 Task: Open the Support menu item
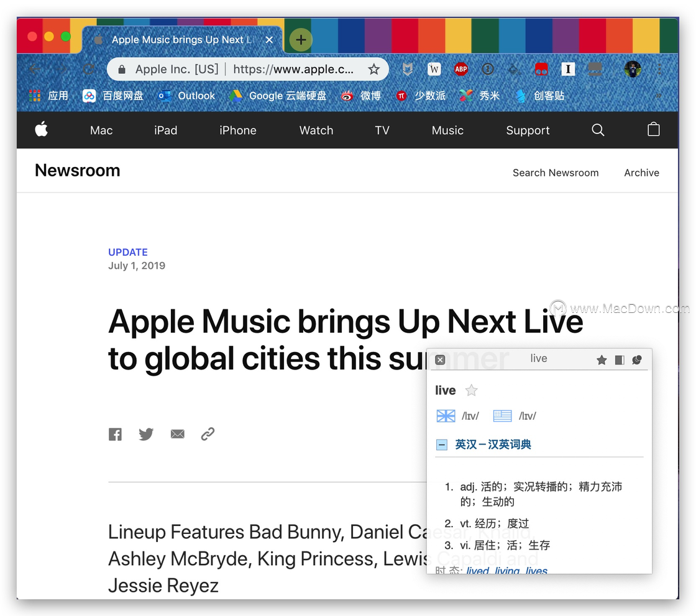click(528, 130)
